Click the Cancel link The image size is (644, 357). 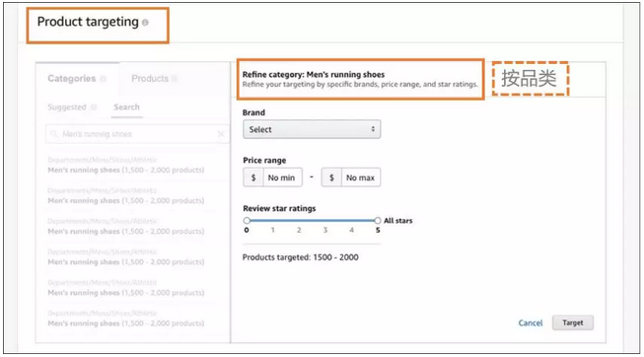531,322
